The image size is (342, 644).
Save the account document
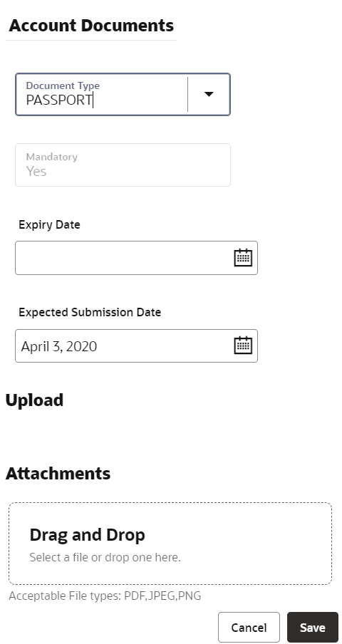pyautogui.click(x=313, y=627)
